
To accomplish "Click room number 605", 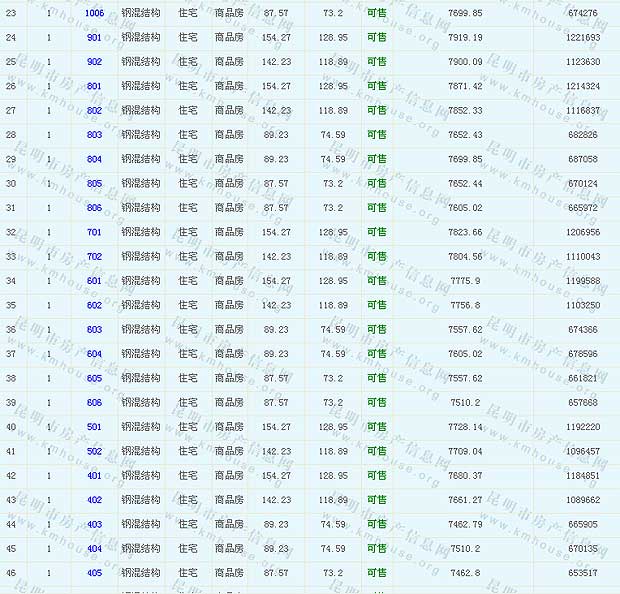I will 94,379.
